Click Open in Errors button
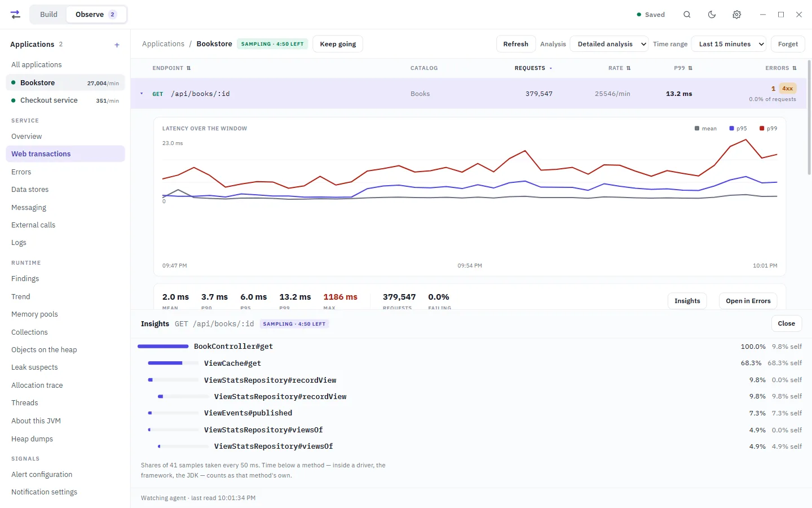812x508 pixels. coord(748,301)
